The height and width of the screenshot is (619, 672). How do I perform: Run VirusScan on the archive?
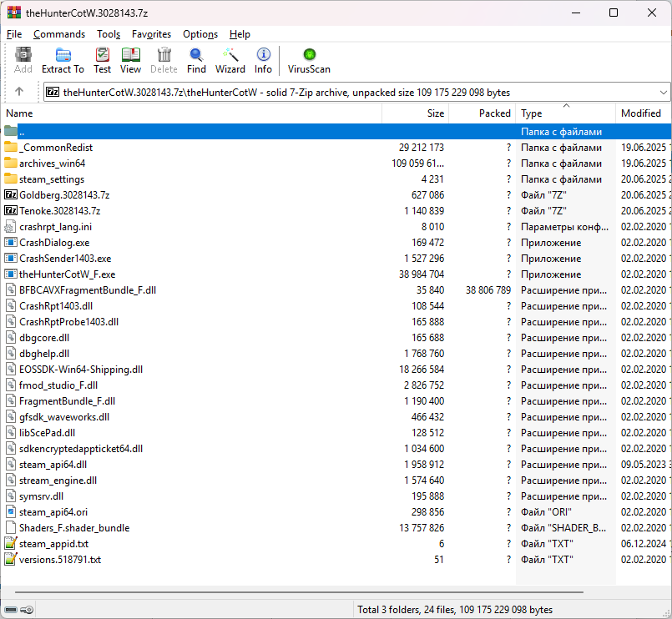point(308,58)
